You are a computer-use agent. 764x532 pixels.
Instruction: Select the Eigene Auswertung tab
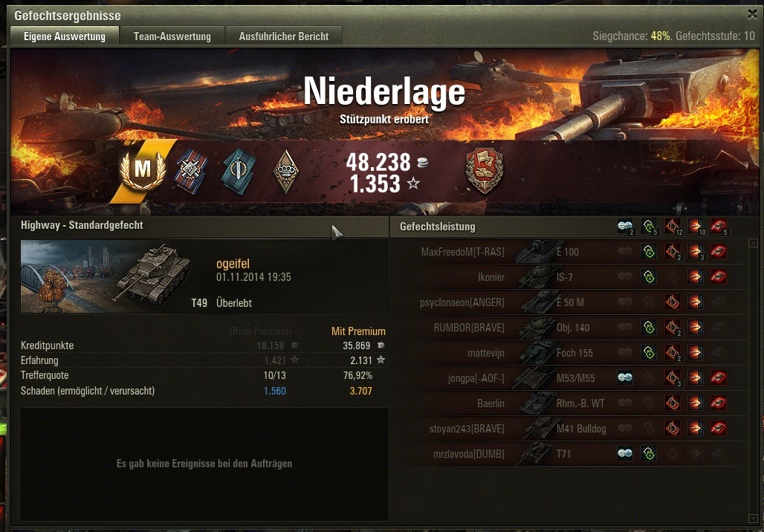click(65, 36)
